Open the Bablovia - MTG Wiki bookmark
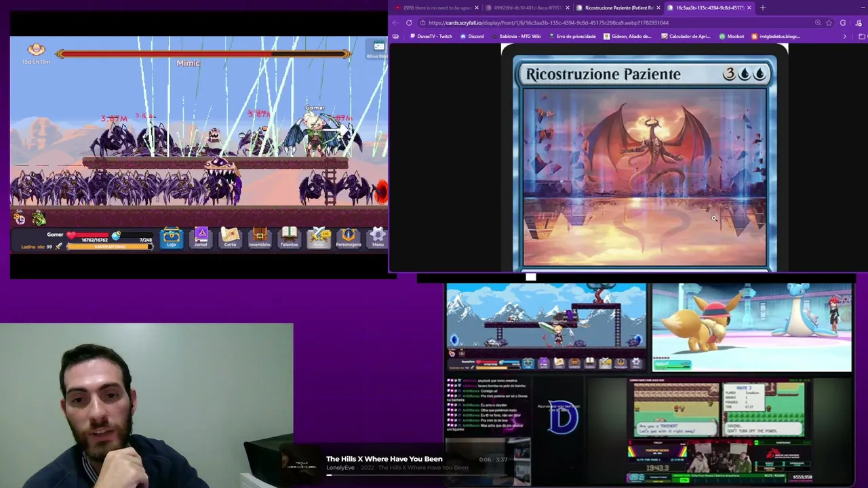 [x=516, y=36]
